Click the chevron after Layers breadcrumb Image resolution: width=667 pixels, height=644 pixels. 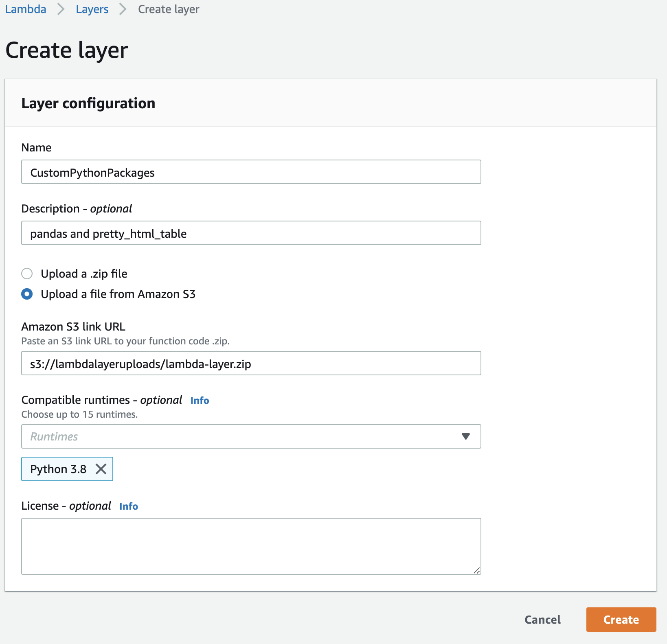click(123, 9)
